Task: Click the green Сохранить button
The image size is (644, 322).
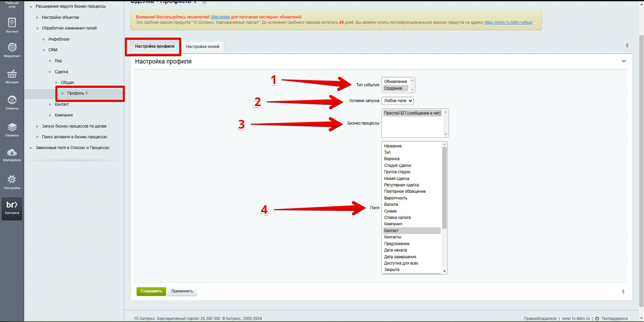Action: tap(151, 291)
